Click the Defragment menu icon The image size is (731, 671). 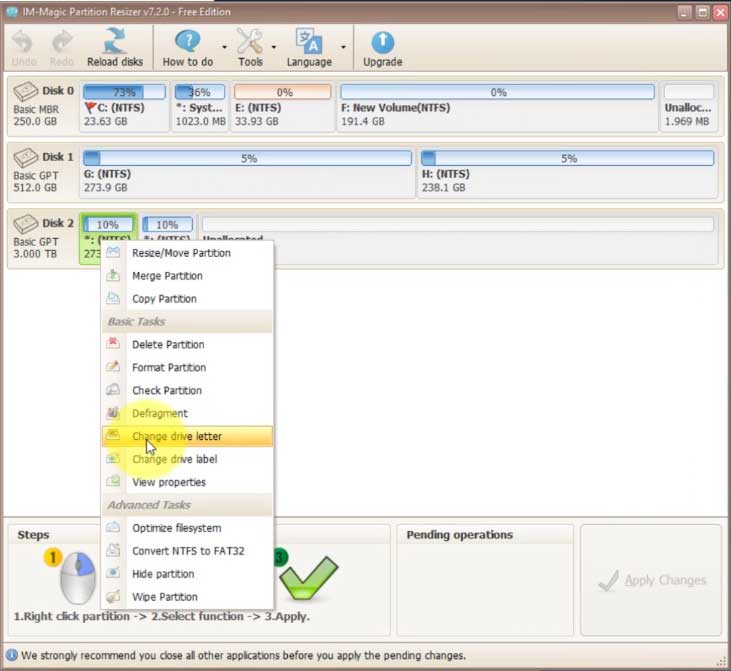(x=113, y=412)
